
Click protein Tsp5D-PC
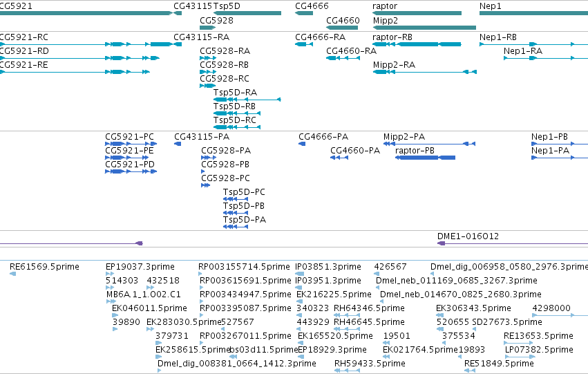point(236,199)
